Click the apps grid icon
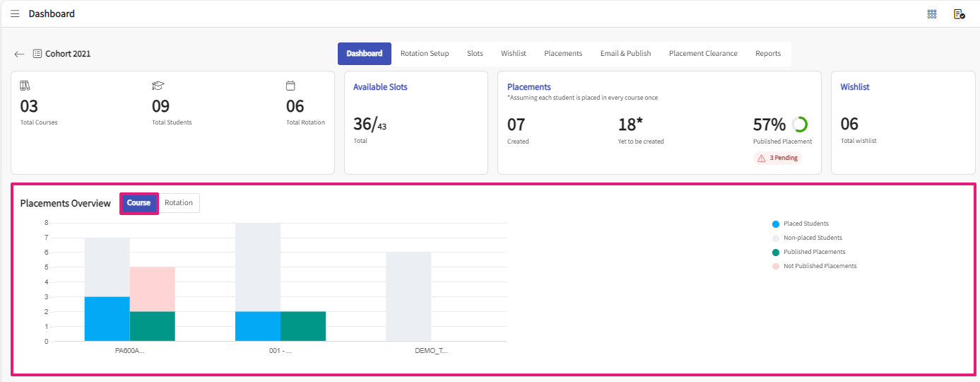Screen dimensions: 980x382 [x=932, y=13]
